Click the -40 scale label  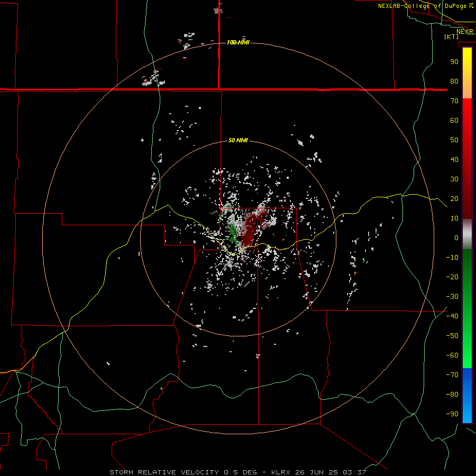[x=452, y=316]
